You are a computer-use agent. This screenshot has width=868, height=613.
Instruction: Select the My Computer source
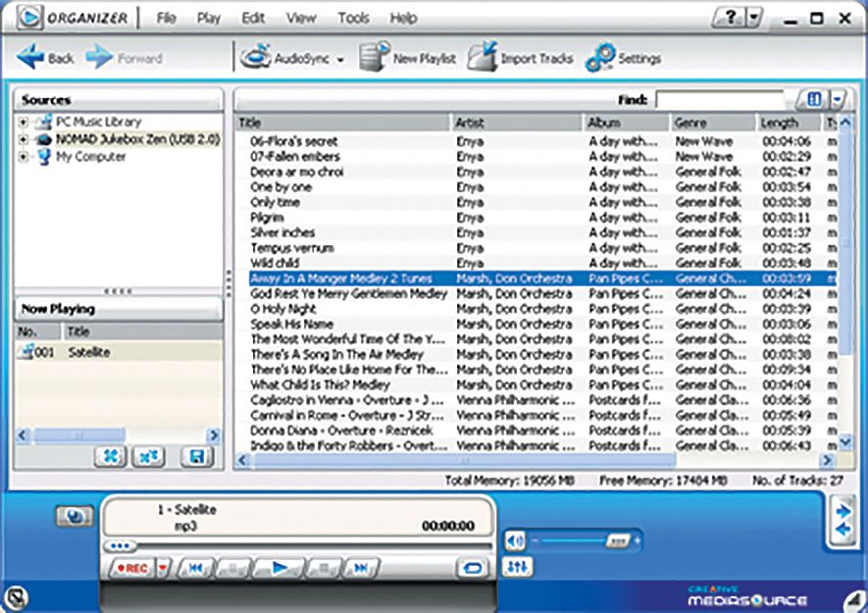(90, 157)
